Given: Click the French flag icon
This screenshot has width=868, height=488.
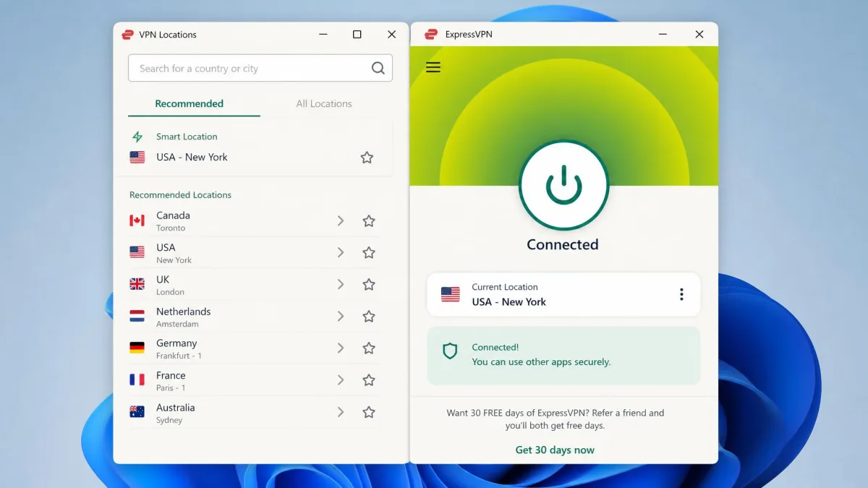Looking at the screenshot, I should [x=137, y=380].
